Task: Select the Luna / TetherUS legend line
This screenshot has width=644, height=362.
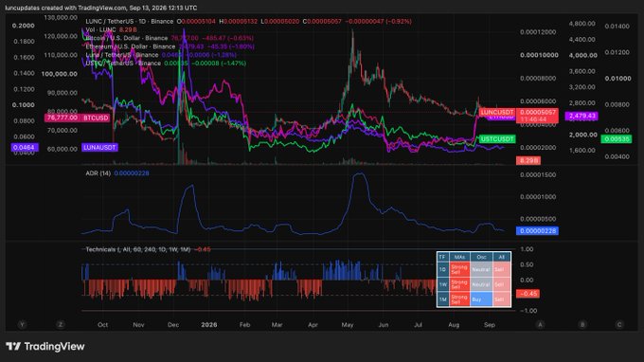Action: click(x=161, y=55)
